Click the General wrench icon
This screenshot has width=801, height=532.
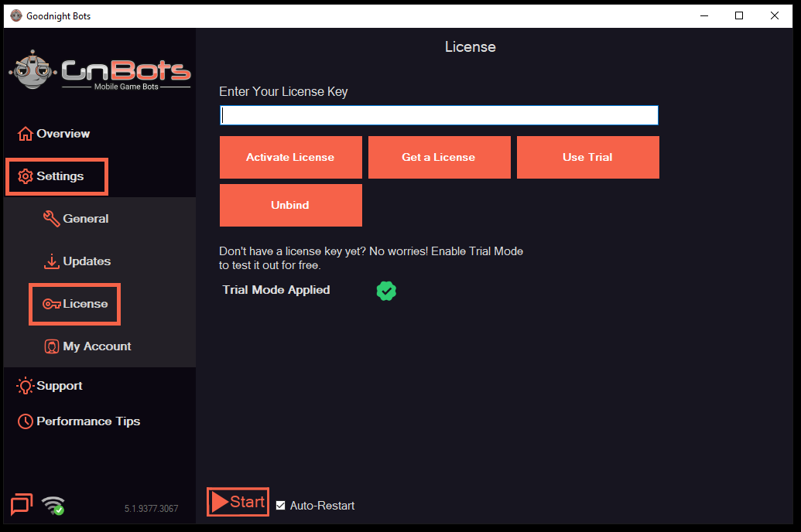coord(51,219)
